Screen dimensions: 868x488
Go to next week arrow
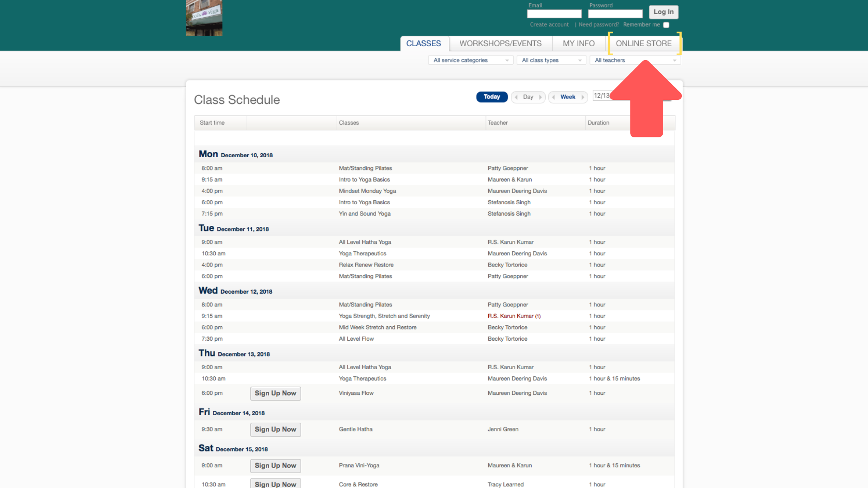point(583,97)
